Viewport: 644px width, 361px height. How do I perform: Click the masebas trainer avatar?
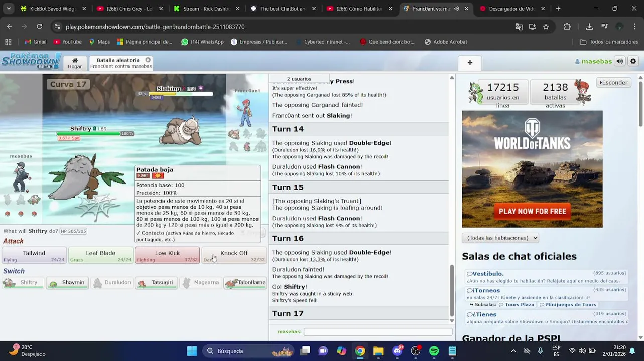point(20,176)
